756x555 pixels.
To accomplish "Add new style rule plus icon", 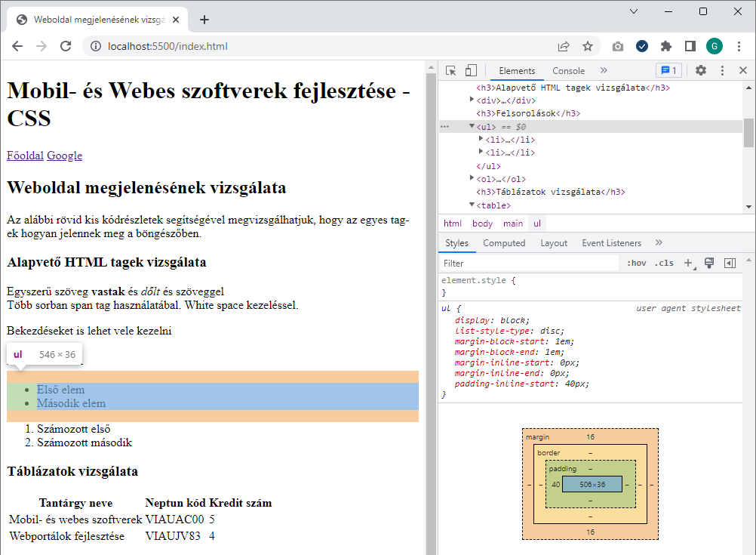I will pos(689,263).
